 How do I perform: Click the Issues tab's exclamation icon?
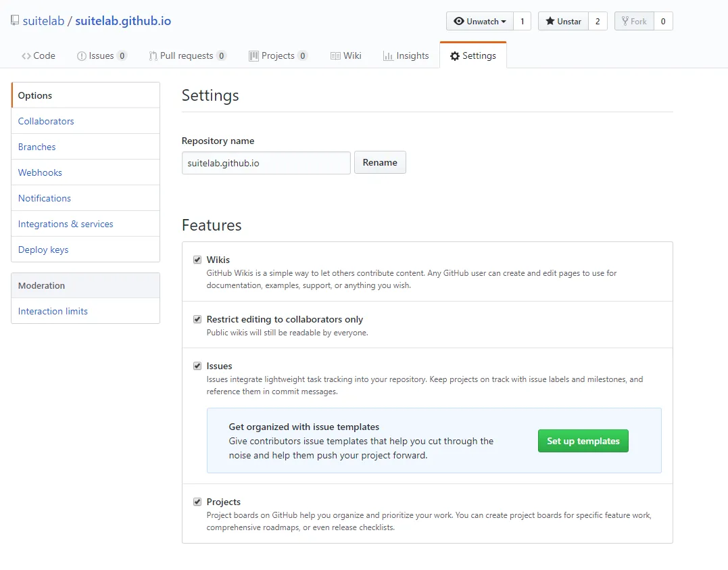(x=82, y=56)
